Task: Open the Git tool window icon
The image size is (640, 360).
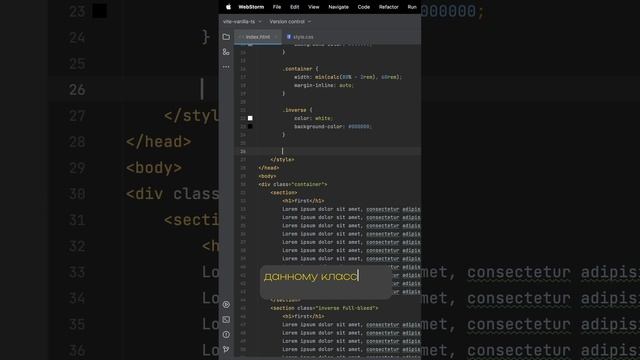Action: (x=226, y=349)
